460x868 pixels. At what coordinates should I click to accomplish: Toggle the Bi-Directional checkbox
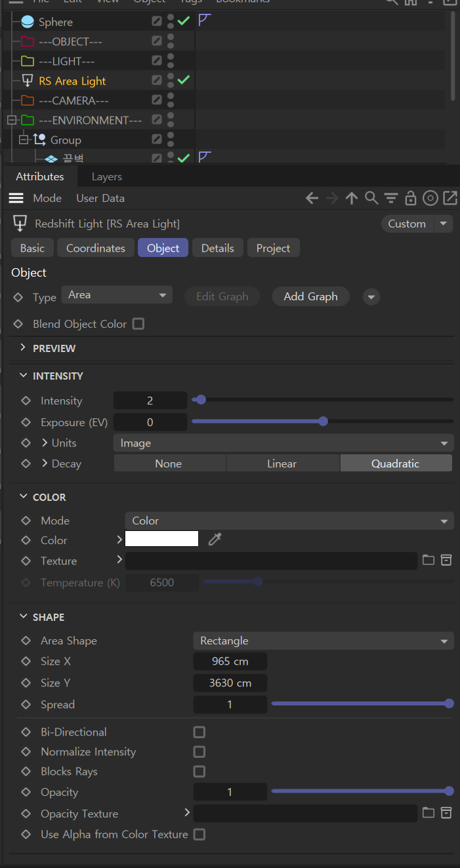[x=199, y=732]
